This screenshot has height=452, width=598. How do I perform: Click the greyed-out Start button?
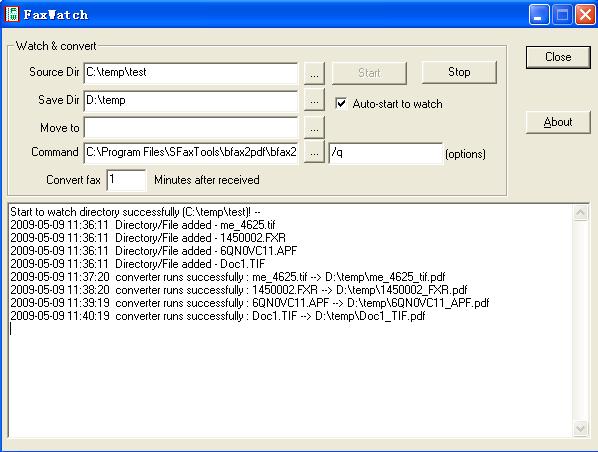(369, 73)
